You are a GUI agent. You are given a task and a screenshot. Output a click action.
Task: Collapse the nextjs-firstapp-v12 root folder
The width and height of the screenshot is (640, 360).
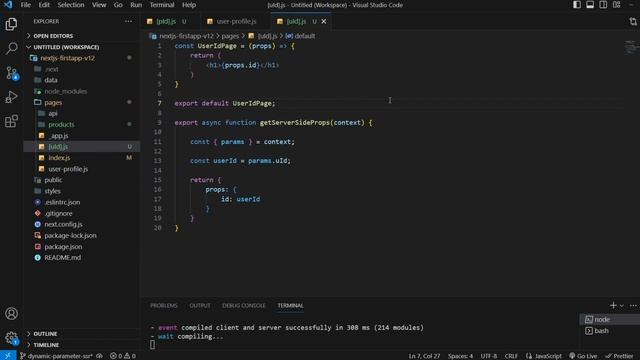[82, 58]
